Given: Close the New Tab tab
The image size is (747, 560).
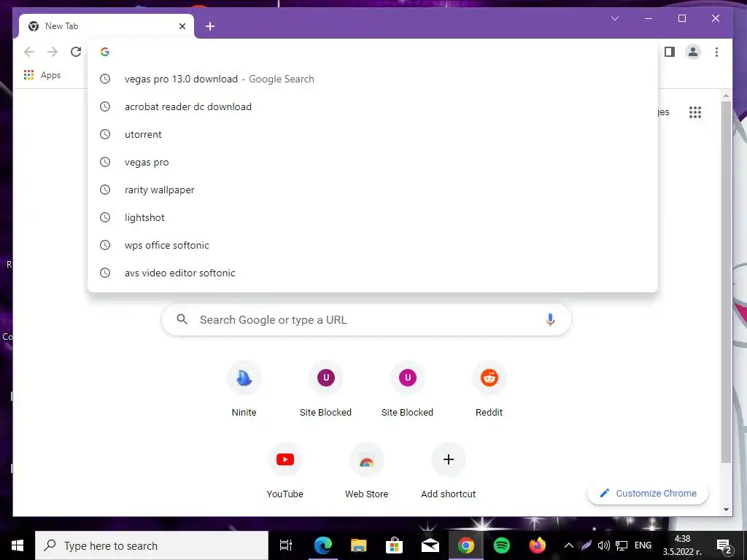Looking at the screenshot, I should point(182,26).
